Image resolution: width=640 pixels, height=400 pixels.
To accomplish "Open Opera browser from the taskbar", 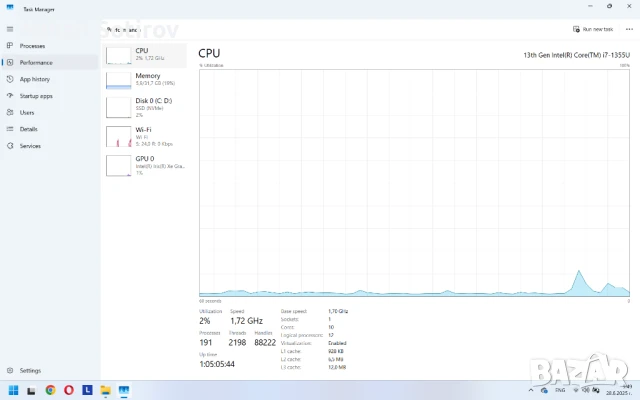I will [x=69, y=389].
